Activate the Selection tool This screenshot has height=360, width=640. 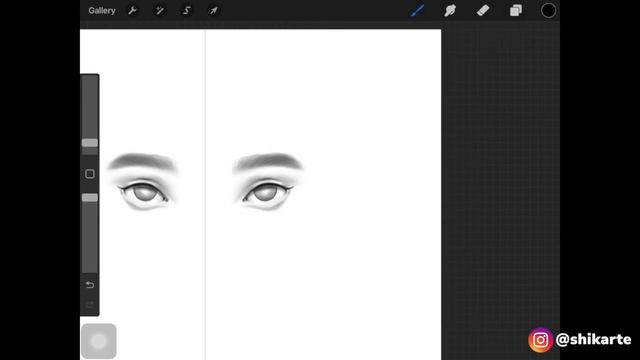point(187,11)
